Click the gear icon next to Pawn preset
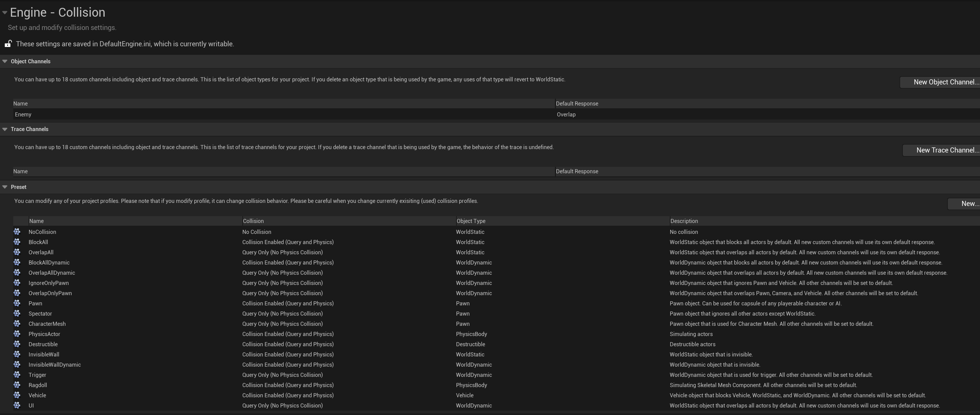The height and width of the screenshot is (415, 980). pyautogui.click(x=17, y=303)
